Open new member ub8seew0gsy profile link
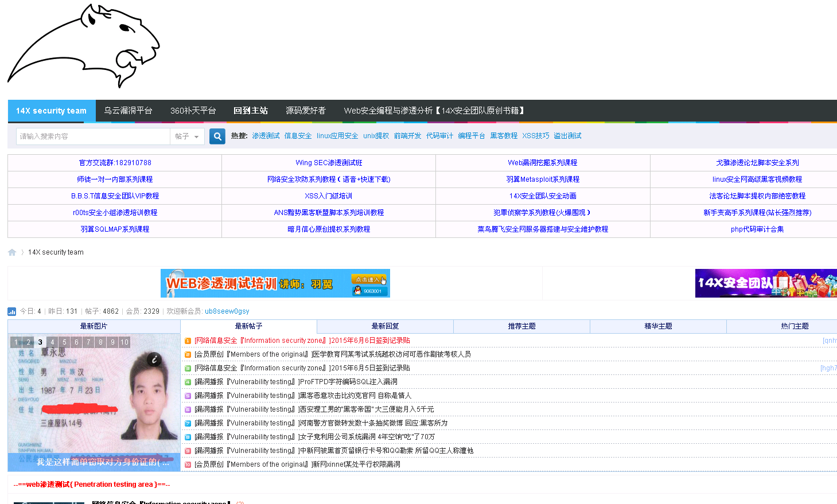The width and height of the screenshot is (837, 504). coord(227,311)
